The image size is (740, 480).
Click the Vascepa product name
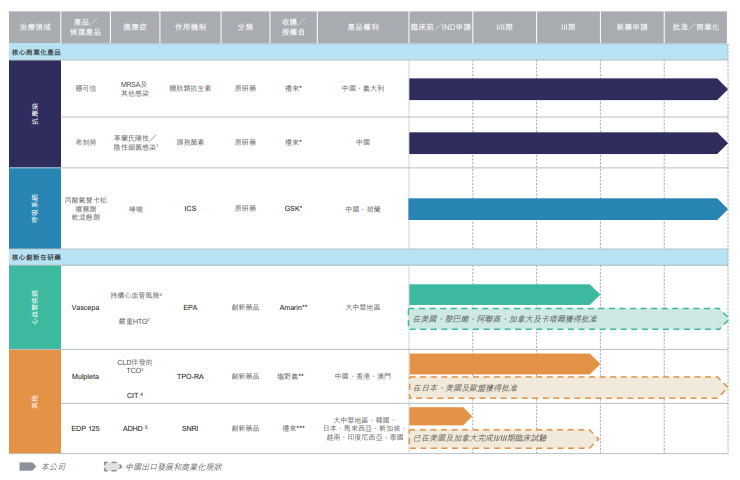click(x=86, y=308)
